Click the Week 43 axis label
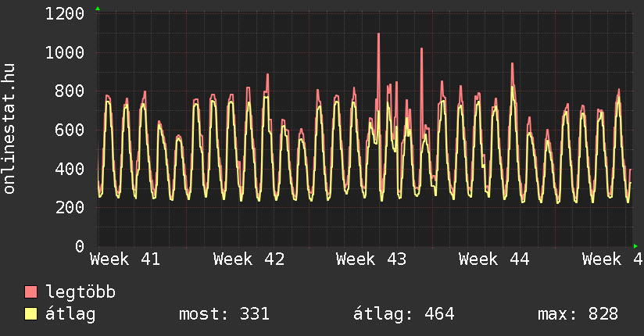The height and width of the screenshot is (336, 644). pos(371,259)
